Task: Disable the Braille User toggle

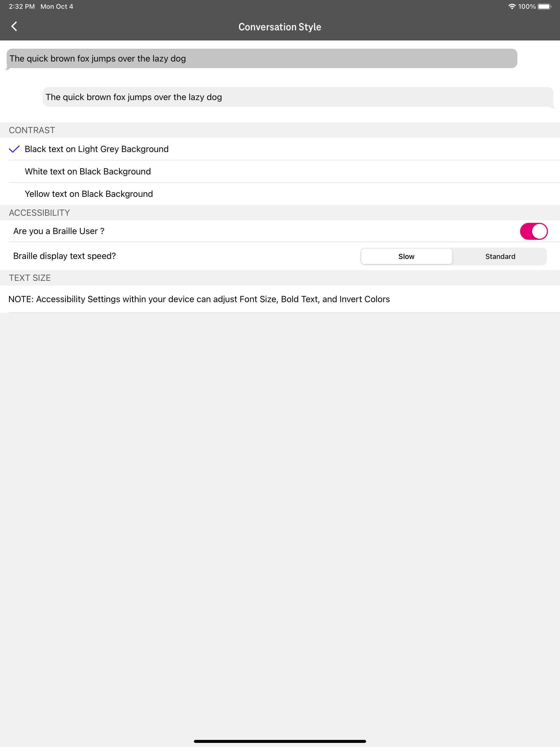Action: 534,231
